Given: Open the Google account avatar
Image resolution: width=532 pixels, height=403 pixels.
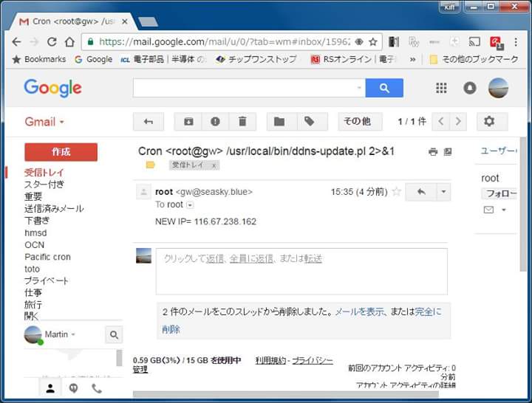Looking at the screenshot, I should point(498,88).
